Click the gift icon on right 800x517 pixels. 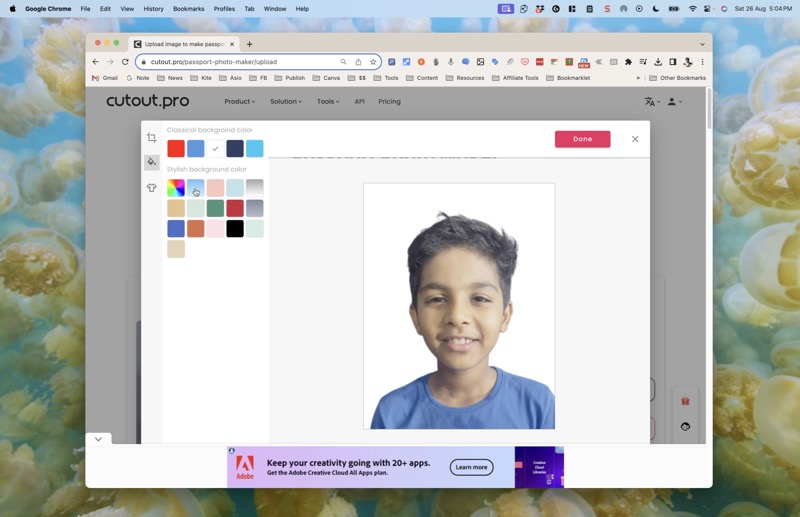click(685, 401)
